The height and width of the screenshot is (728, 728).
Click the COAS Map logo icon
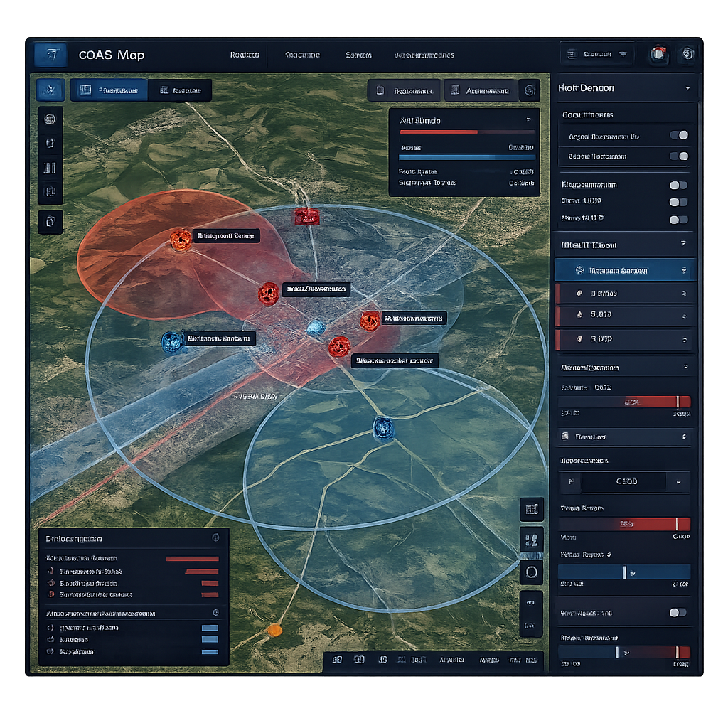50,55
